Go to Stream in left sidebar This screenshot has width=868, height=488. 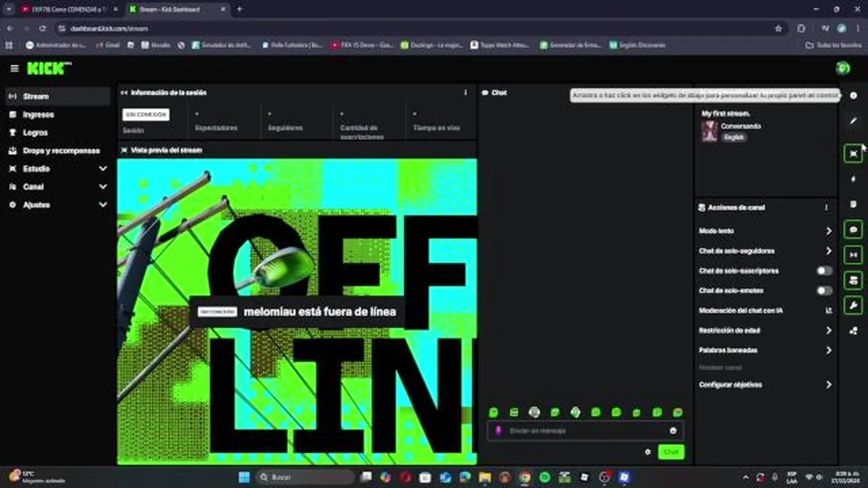[x=58, y=96]
